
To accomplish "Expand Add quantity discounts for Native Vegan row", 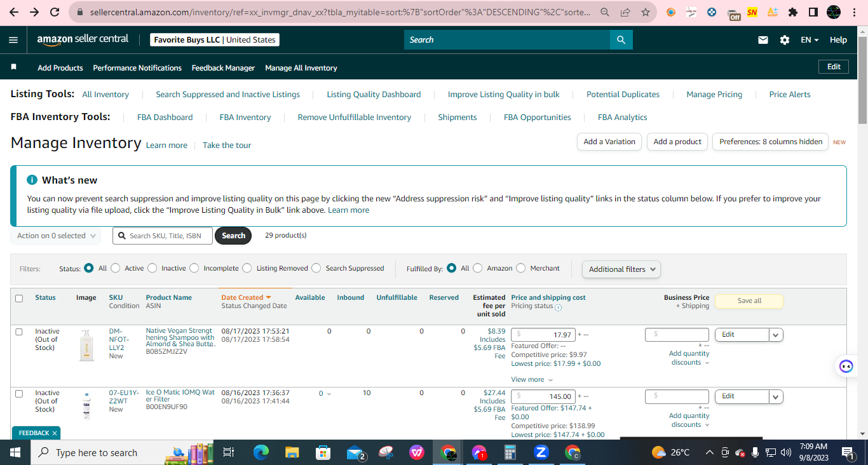I will (689, 358).
